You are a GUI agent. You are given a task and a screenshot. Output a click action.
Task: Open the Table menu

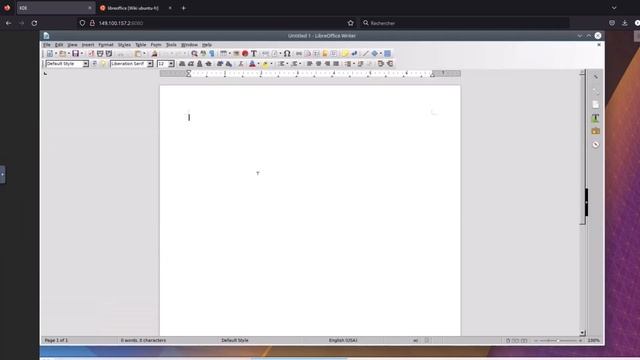pyautogui.click(x=140, y=45)
